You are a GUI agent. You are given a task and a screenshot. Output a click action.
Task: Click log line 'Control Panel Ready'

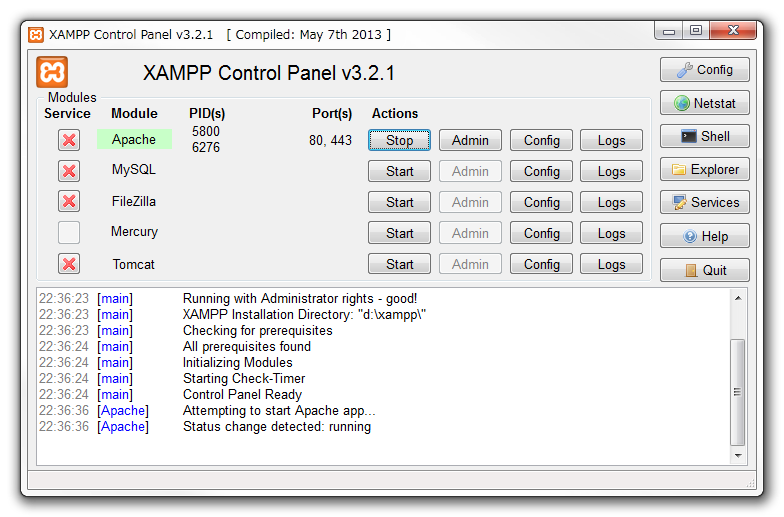click(242, 394)
